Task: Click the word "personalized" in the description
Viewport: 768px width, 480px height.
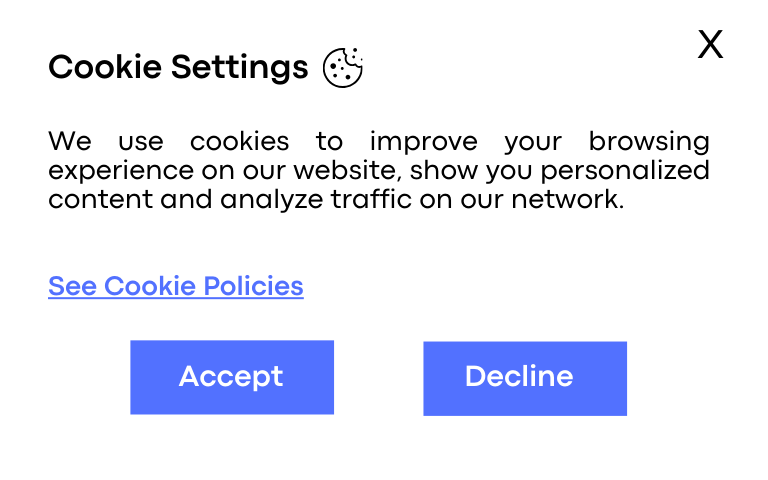Action: pos(625,172)
